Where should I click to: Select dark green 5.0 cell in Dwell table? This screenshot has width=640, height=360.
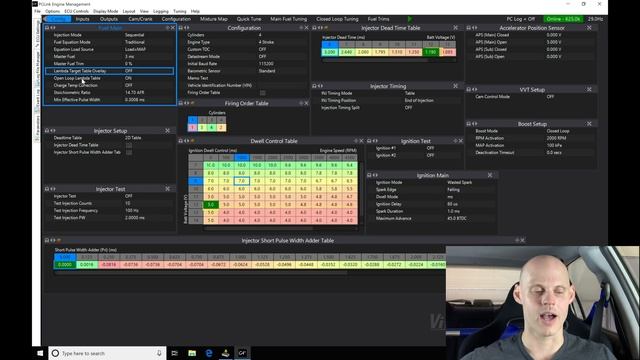[211, 204]
